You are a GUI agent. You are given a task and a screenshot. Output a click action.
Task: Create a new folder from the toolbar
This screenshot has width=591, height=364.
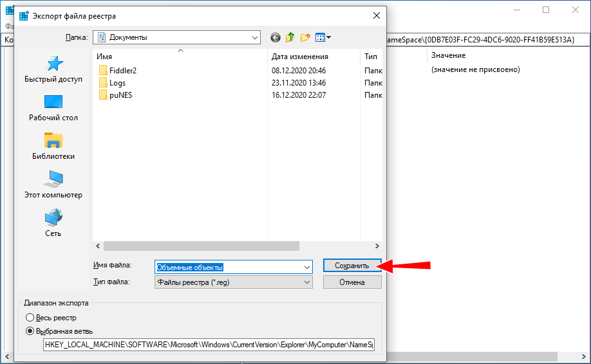pyautogui.click(x=305, y=37)
